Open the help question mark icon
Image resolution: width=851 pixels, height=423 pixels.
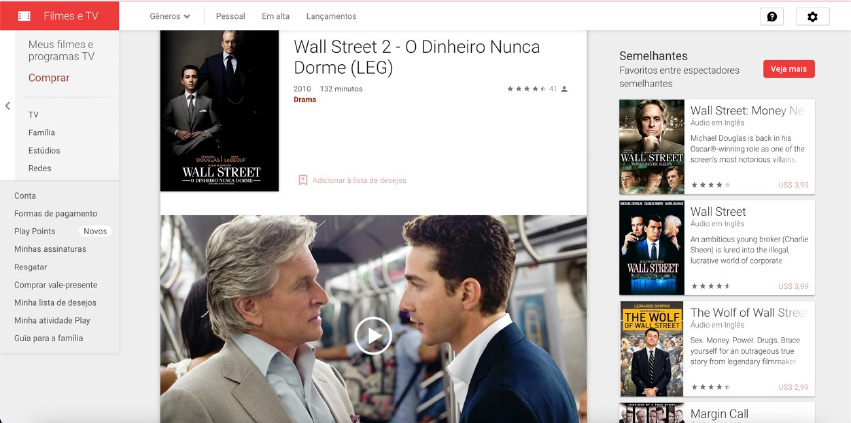pyautogui.click(x=771, y=16)
